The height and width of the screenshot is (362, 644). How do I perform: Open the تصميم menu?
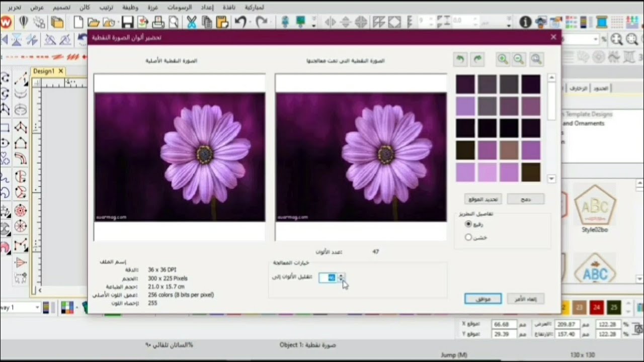point(61,8)
